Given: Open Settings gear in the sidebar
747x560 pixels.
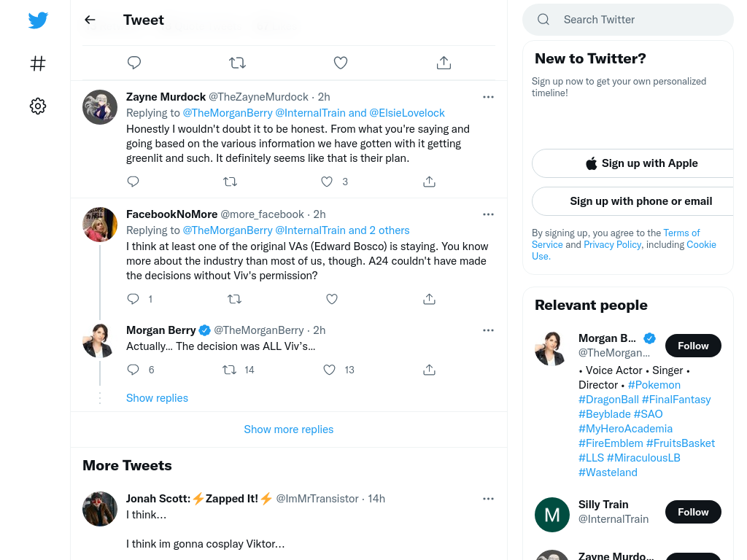Looking at the screenshot, I should click(x=38, y=106).
